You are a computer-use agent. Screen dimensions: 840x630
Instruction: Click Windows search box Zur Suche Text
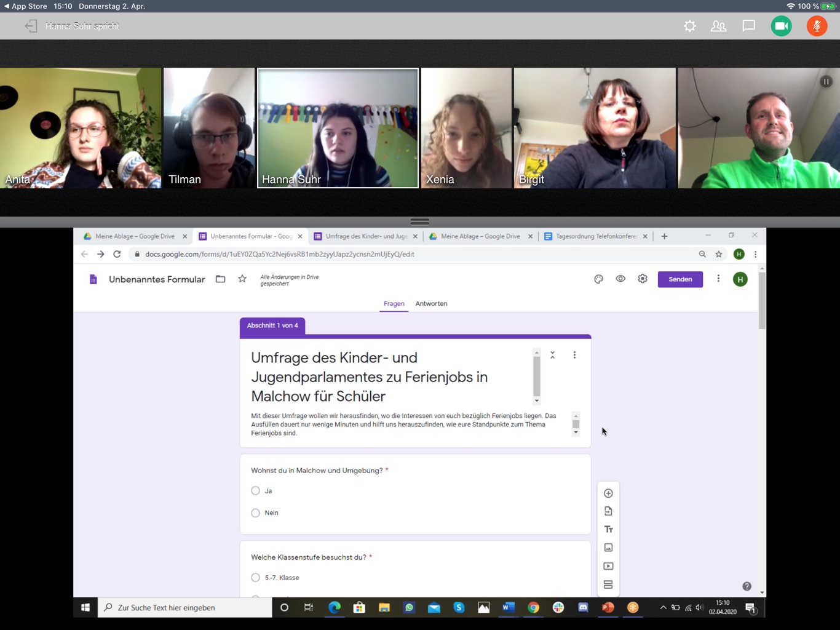point(185,608)
